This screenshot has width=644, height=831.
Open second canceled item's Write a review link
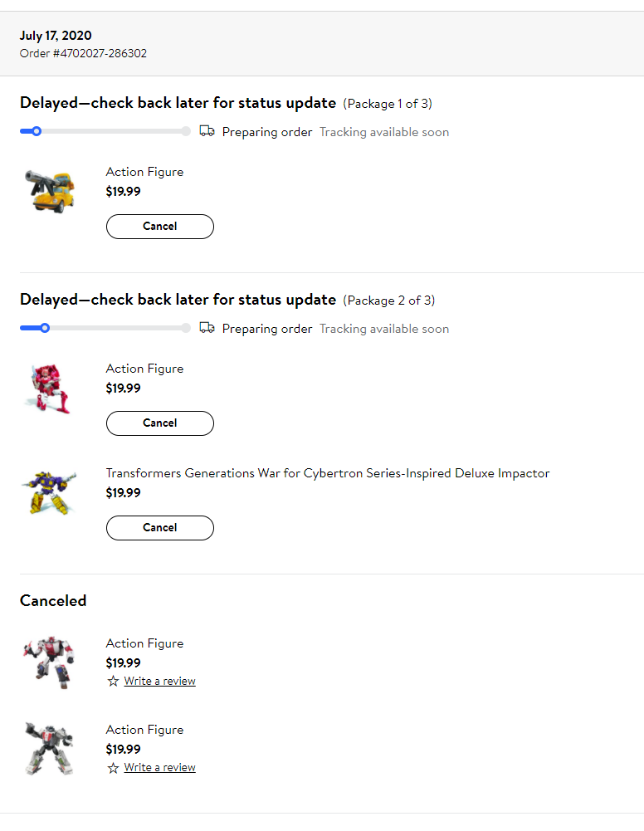click(159, 767)
